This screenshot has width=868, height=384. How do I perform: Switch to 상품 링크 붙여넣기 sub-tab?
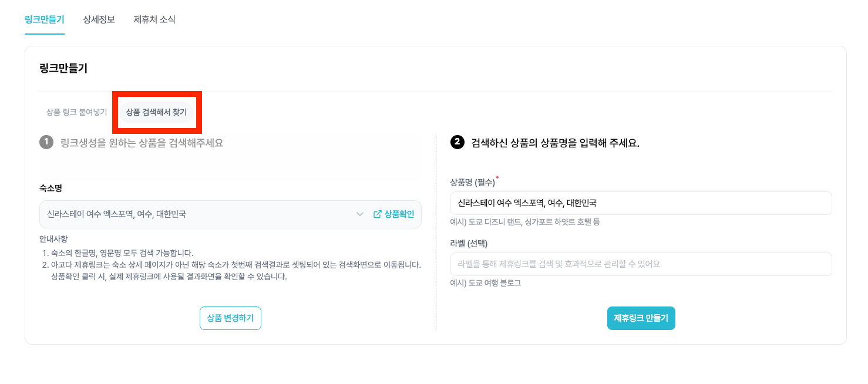point(77,112)
